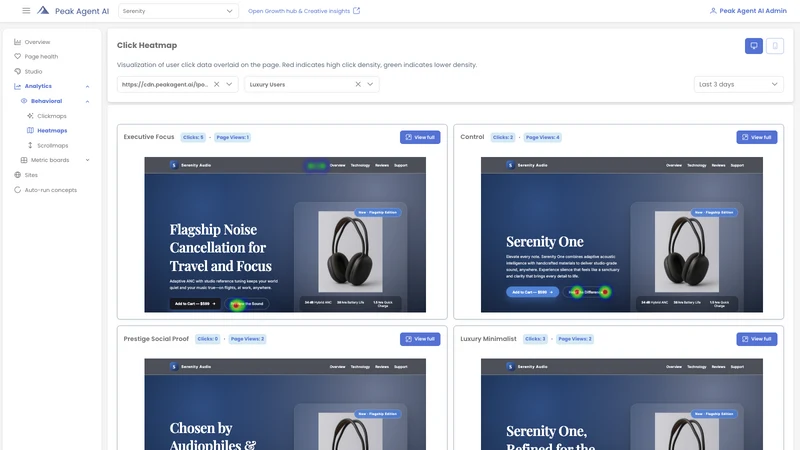Collapse the Behavioral section chevron
Screen dimensions: 800x450
[87, 101]
